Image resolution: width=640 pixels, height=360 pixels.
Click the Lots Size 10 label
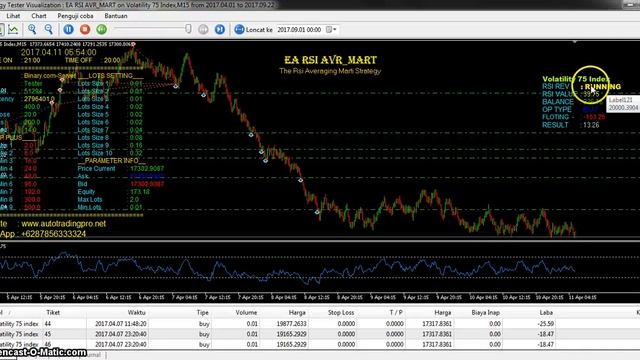(x=95, y=153)
